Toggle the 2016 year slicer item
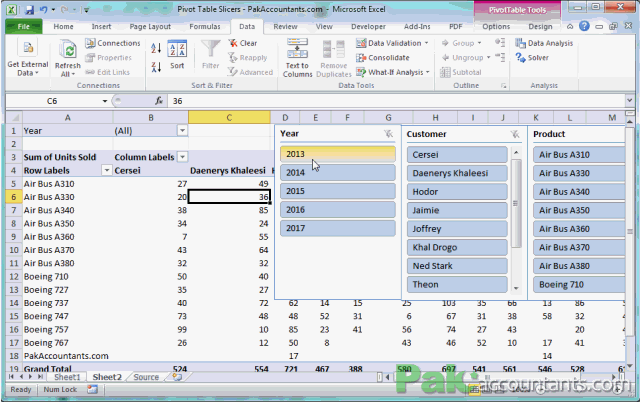This screenshot has width=640, height=402. pyautogui.click(x=338, y=210)
